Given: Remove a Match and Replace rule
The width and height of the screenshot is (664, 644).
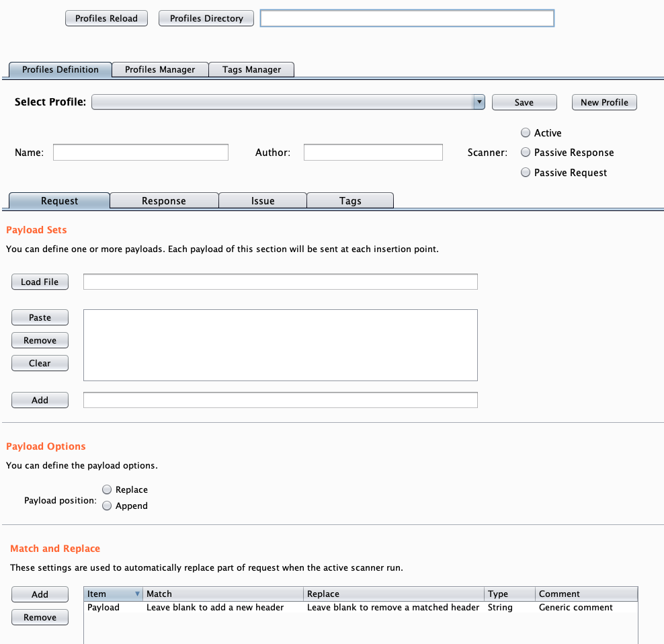Looking at the screenshot, I should (x=40, y=617).
